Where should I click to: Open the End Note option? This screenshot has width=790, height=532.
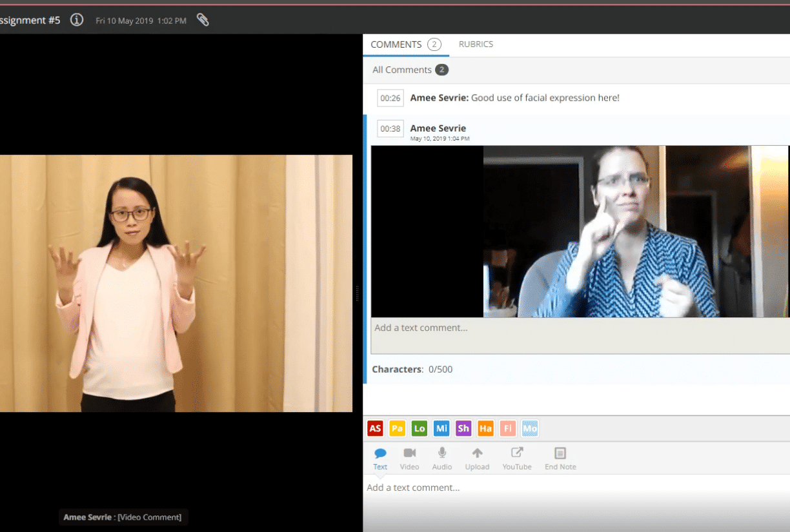560,459
